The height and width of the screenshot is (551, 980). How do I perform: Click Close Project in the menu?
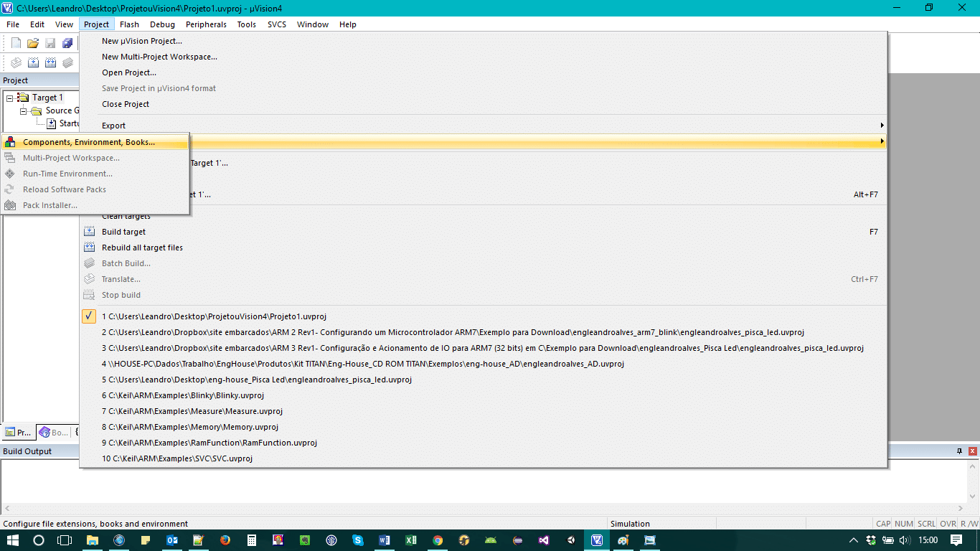[x=126, y=104]
